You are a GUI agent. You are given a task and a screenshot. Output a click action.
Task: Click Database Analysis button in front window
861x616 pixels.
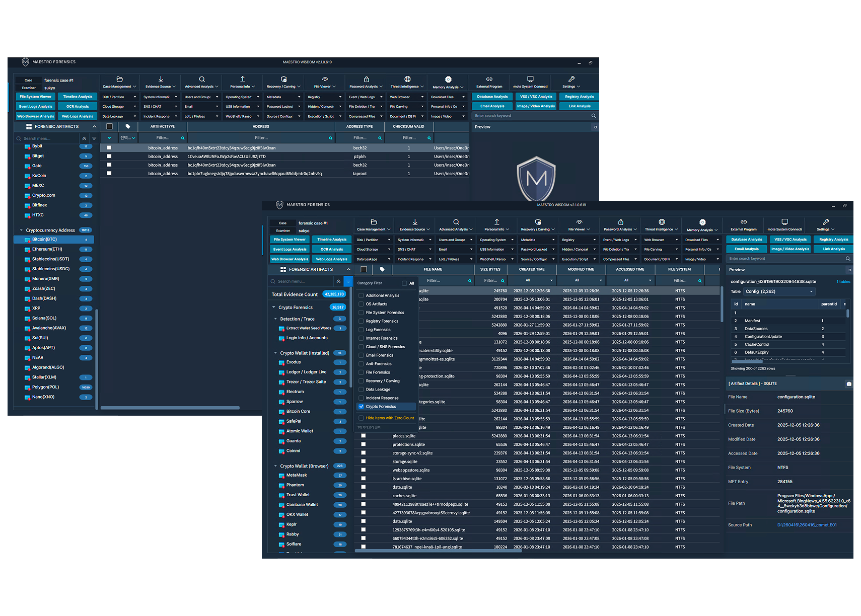(747, 240)
